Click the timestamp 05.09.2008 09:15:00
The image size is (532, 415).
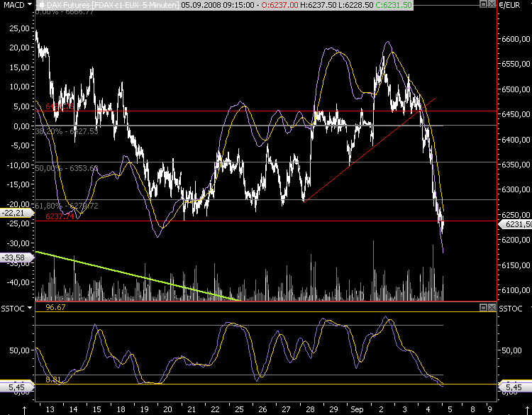(x=218, y=5)
